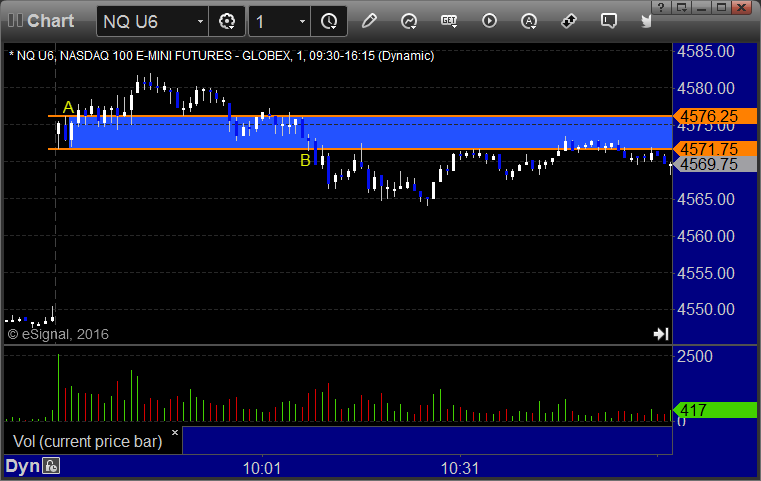Click the 2500 volume axis label
This screenshot has width=761, height=481.
point(695,356)
